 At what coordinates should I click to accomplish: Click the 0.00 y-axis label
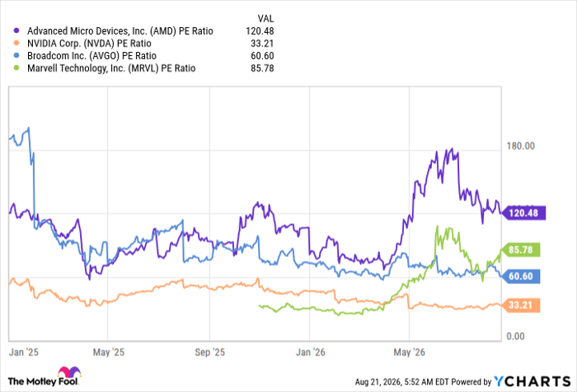pyautogui.click(x=515, y=336)
